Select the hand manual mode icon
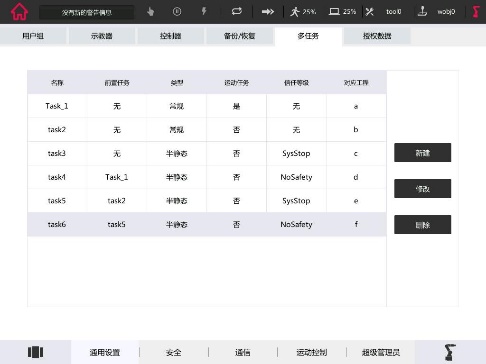Image resolution: width=486 pixels, height=364 pixels. pyautogui.click(x=151, y=12)
